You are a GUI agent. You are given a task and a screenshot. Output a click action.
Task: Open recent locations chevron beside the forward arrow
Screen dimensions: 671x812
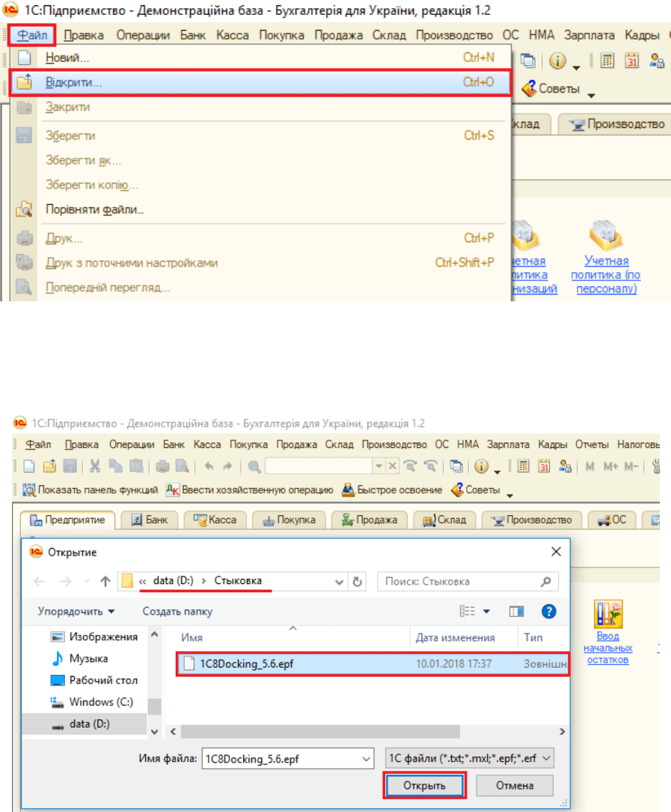tap(87, 582)
